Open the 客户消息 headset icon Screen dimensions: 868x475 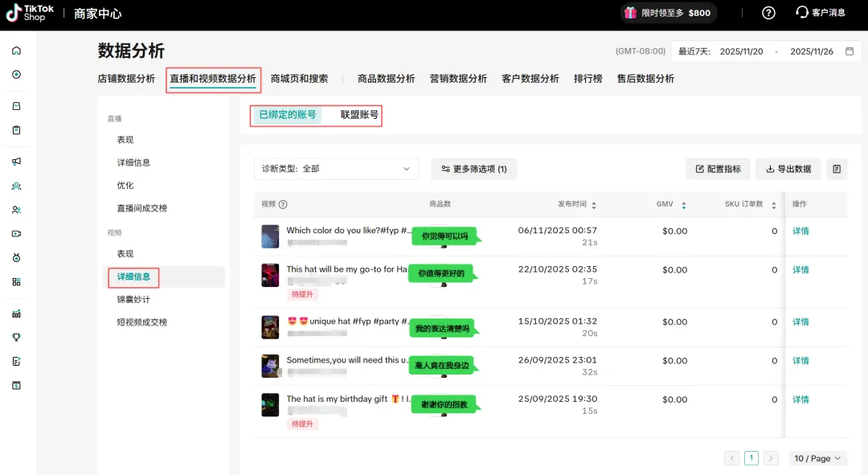pyautogui.click(x=801, y=13)
